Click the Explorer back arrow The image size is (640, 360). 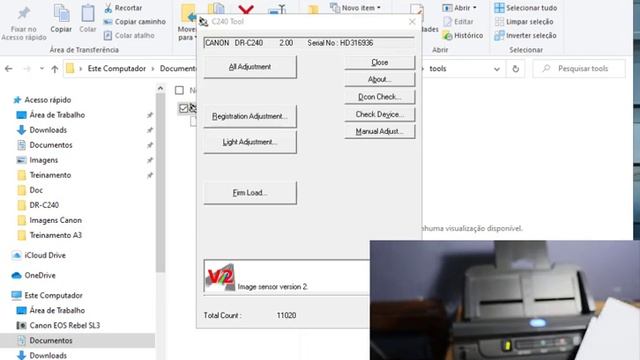[x=9, y=69]
